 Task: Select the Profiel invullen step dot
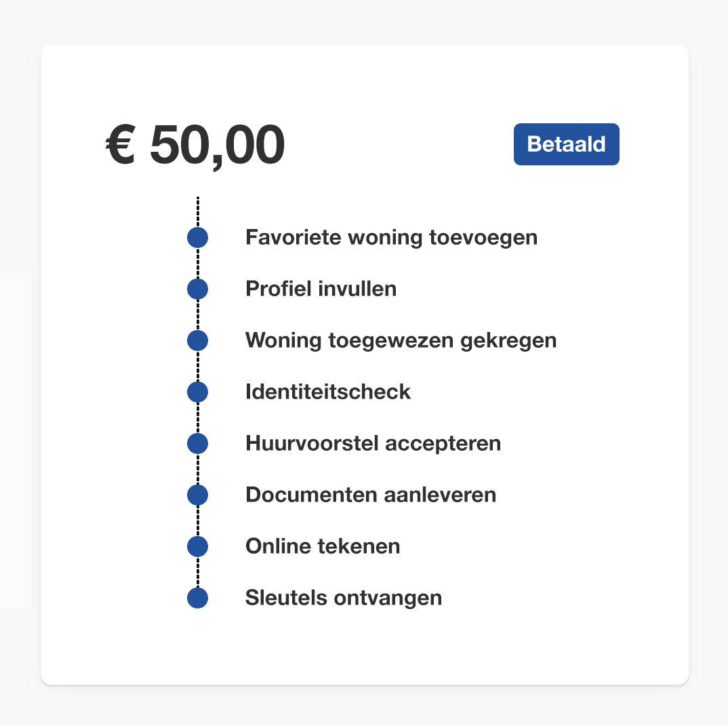tap(197, 289)
